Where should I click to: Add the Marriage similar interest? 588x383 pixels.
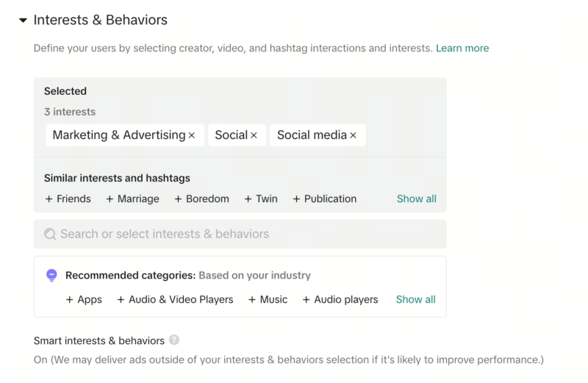(132, 198)
